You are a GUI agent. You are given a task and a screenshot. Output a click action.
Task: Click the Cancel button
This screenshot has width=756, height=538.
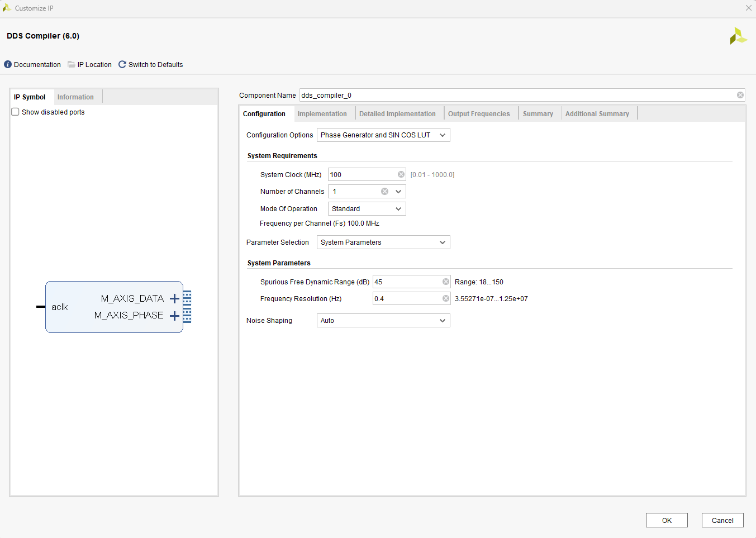722,520
